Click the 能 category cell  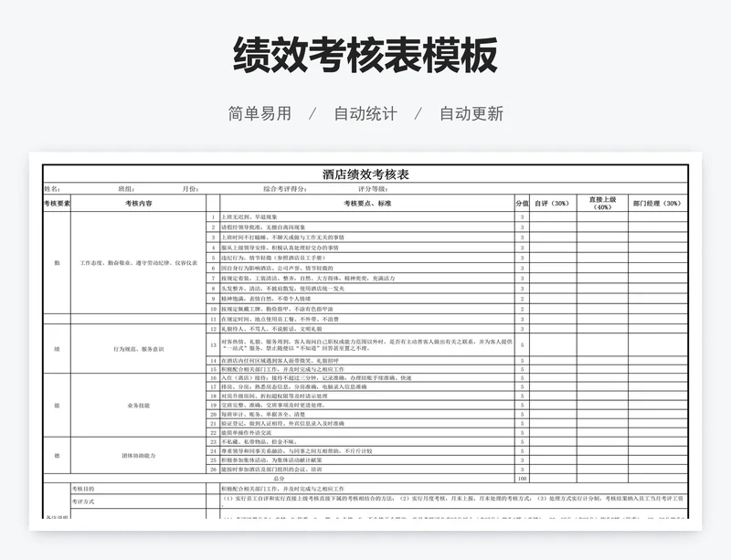(x=57, y=406)
